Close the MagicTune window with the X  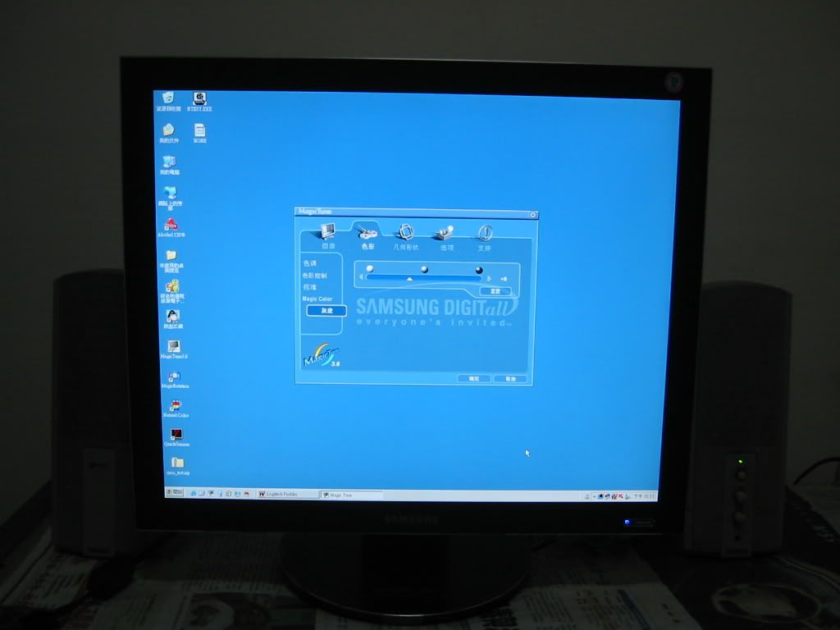point(533,215)
